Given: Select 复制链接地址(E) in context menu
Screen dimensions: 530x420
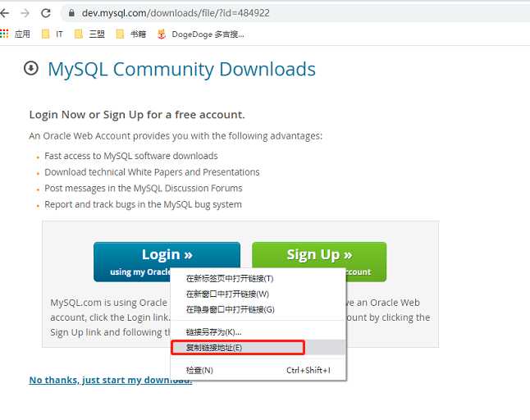Looking at the screenshot, I should coord(258,348).
